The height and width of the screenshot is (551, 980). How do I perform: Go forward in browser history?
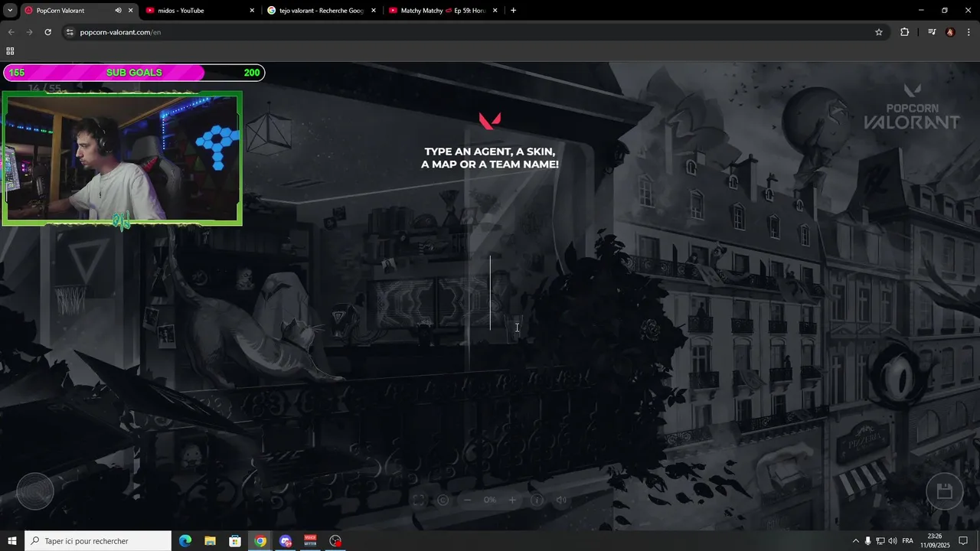[29, 32]
